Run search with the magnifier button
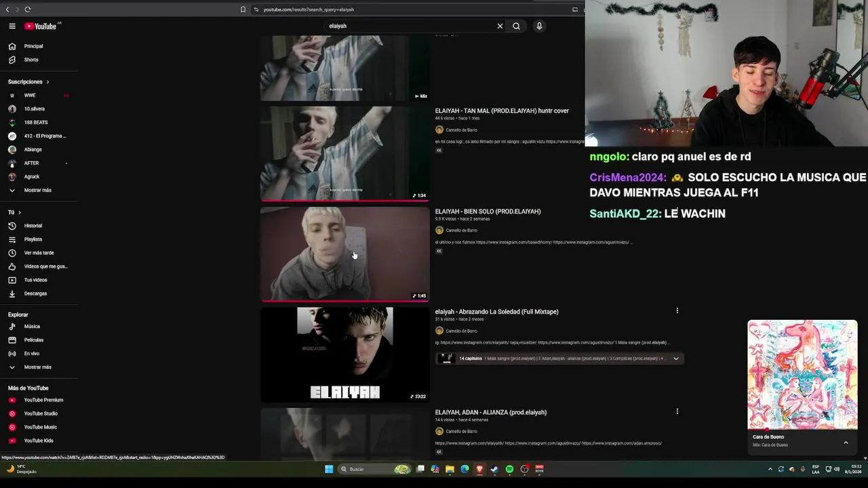Screen dimensions: 868x488 coord(517,26)
